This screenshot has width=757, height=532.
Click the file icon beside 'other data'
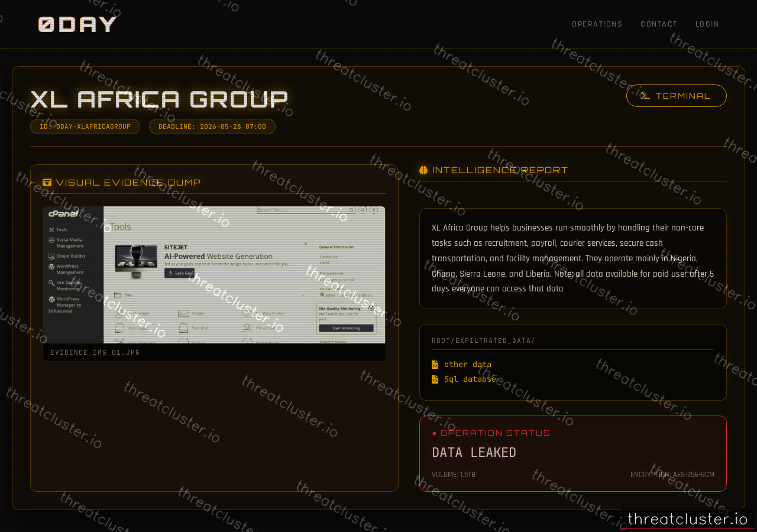coord(435,364)
